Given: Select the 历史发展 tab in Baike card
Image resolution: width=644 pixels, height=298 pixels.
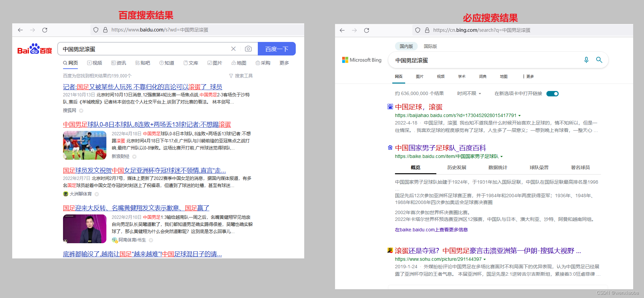Looking at the screenshot, I should (457, 167).
